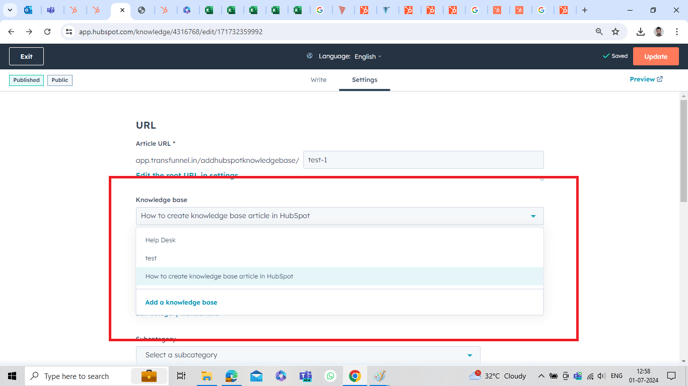
Task: Open Microsoft Edge from taskbar
Action: (231, 376)
